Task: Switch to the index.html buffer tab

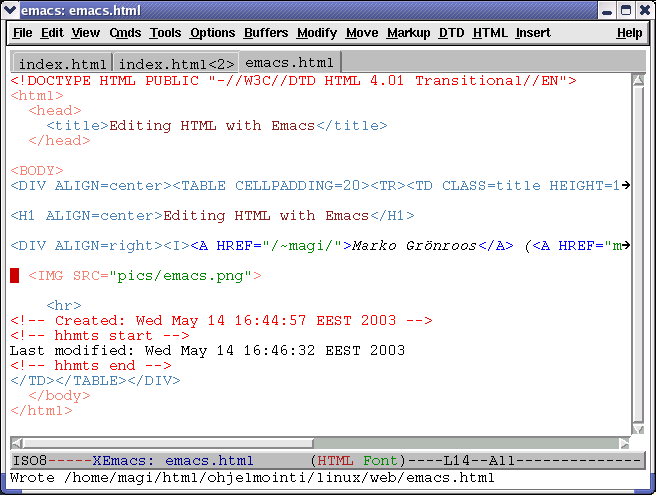Action: (x=62, y=64)
